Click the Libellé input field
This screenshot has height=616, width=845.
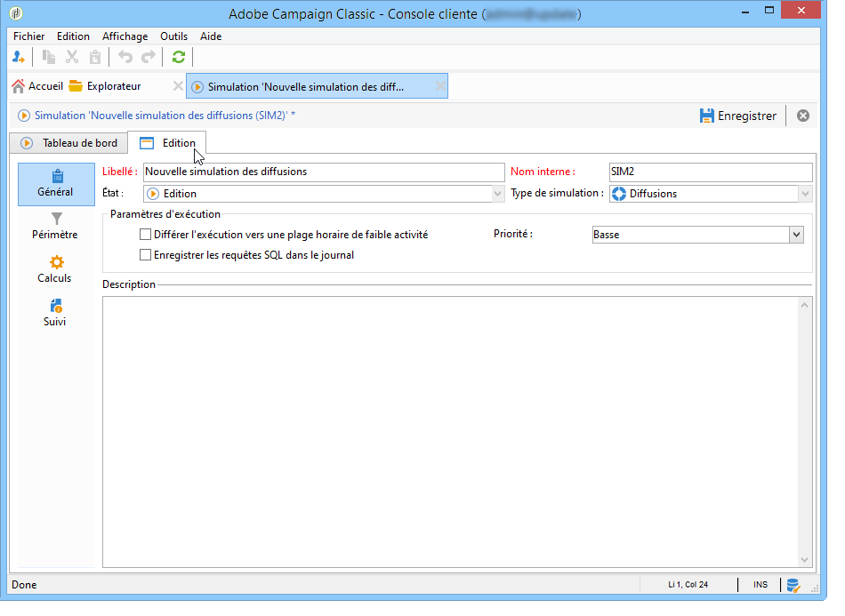[324, 172]
